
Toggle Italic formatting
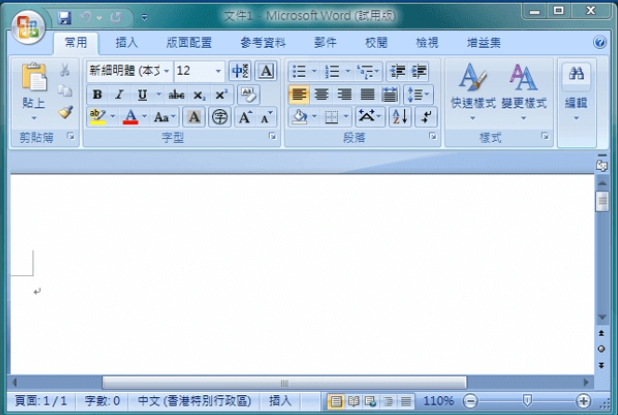[119, 95]
